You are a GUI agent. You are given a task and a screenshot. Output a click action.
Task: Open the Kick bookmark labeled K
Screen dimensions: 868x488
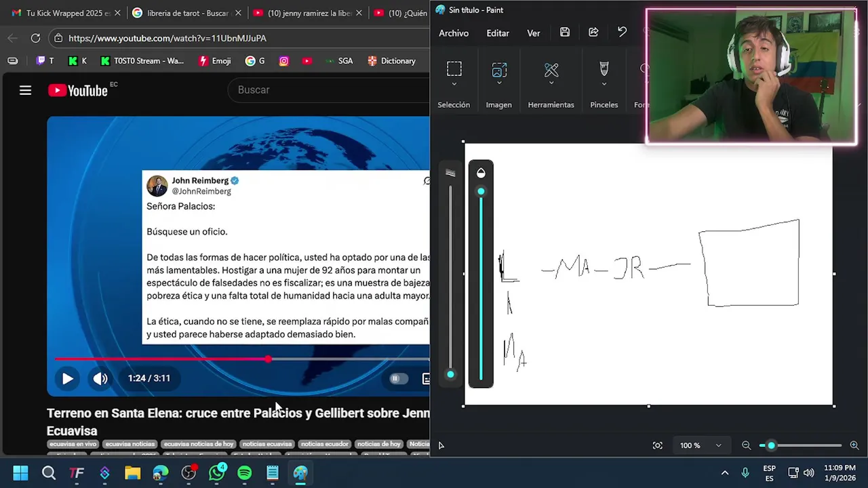coord(77,61)
